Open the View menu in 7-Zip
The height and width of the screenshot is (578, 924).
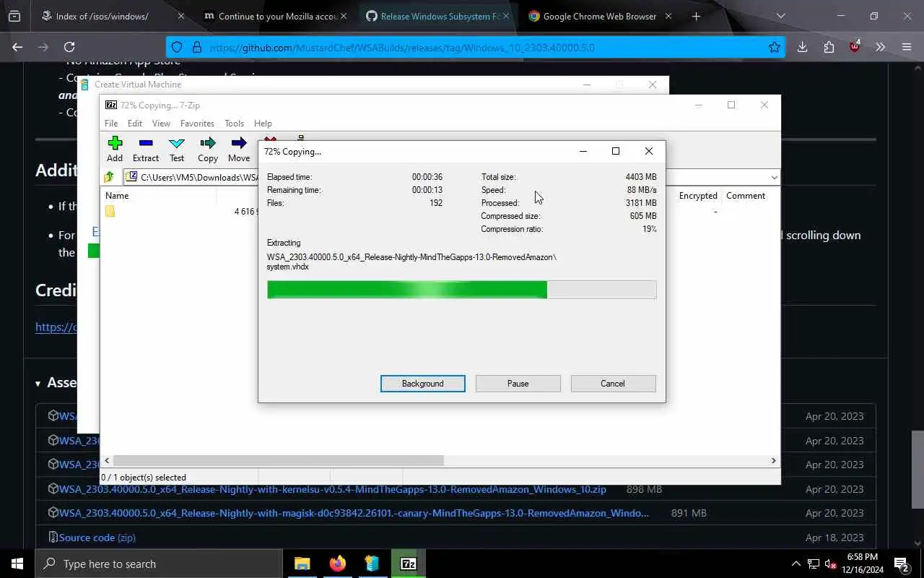coord(161,124)
